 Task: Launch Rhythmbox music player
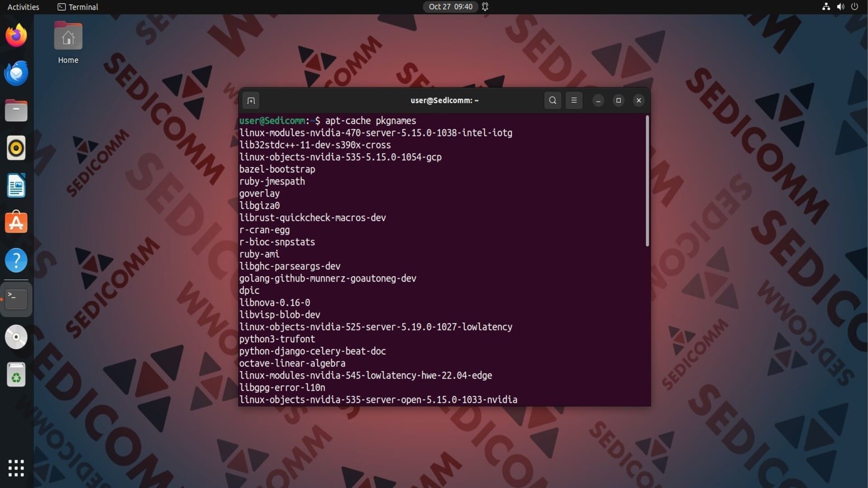tap(16, 148)
